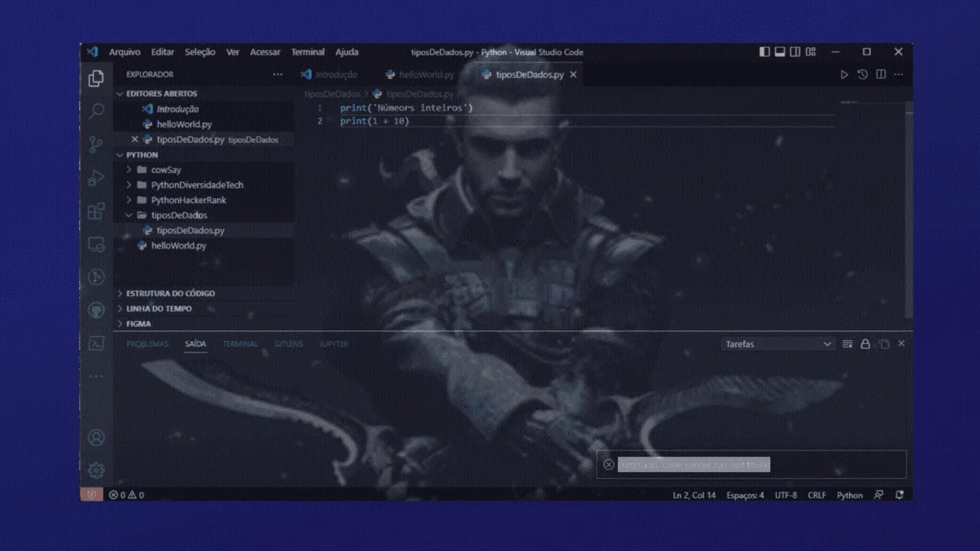Close the bottom panel

click(x=901, y=344)
